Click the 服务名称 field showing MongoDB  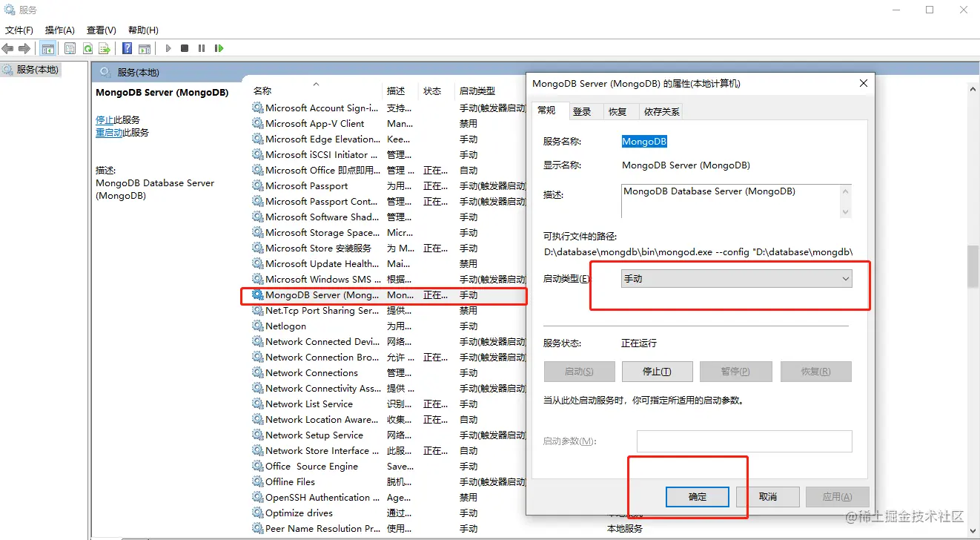click(x=644, y=142)
